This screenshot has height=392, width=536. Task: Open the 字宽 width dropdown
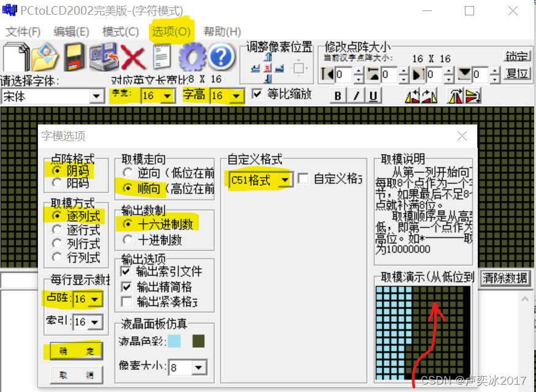167,96
